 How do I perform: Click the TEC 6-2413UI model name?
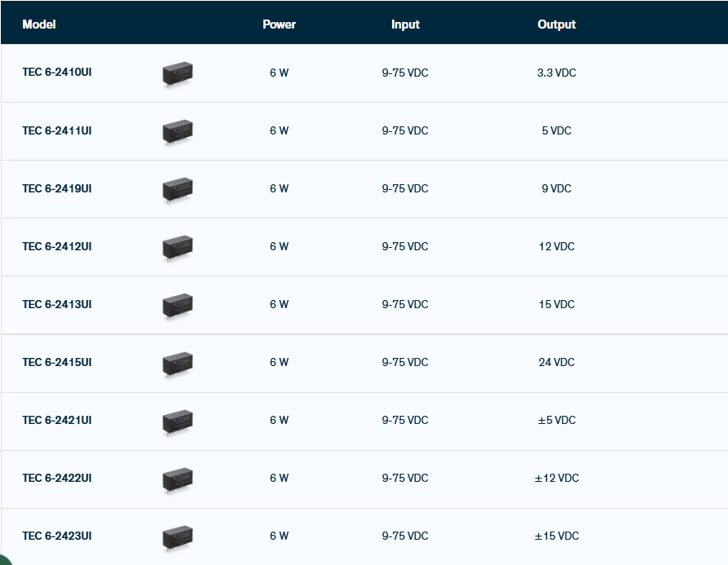click(56, 304)
